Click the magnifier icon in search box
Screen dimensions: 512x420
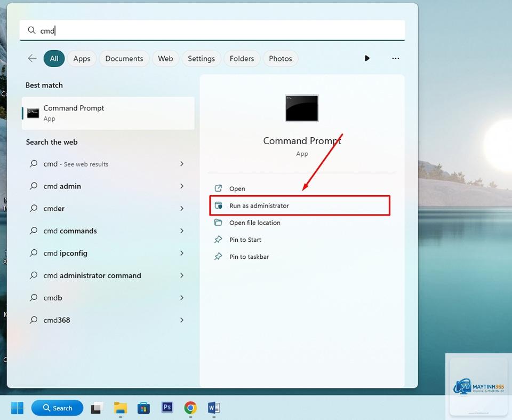tap(31, 30)
